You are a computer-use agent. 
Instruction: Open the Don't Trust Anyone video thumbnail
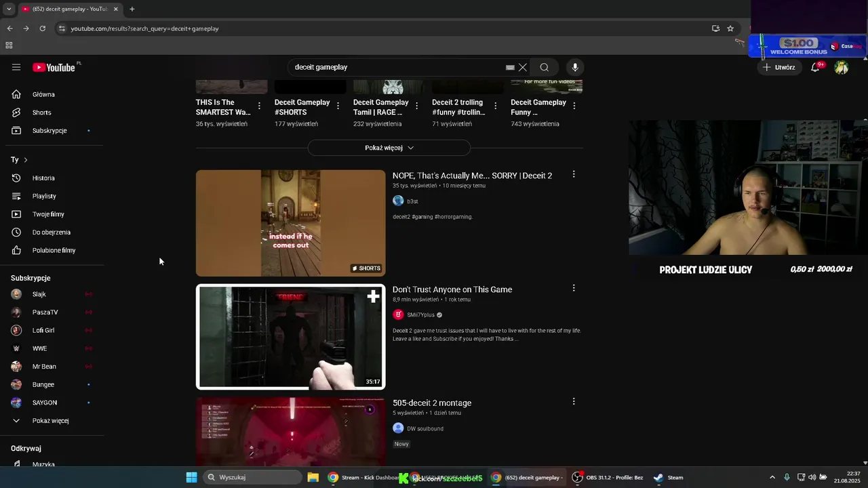tap(291, 337)
